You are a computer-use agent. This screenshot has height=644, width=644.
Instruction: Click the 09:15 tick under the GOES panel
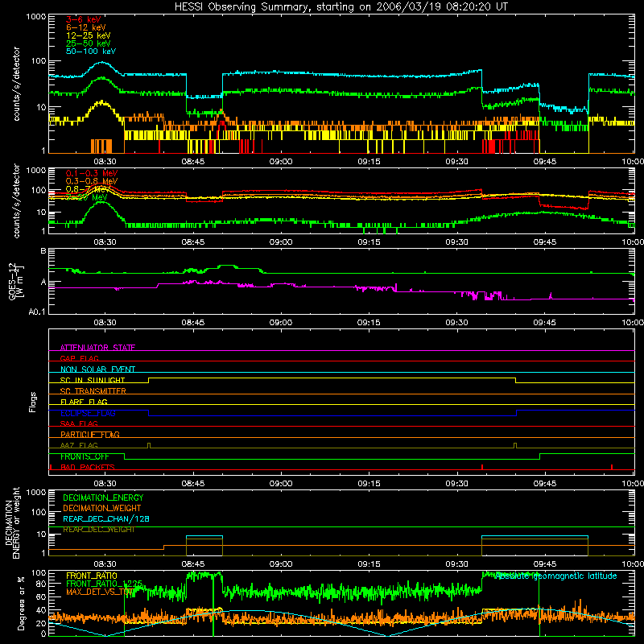(369, 323)
